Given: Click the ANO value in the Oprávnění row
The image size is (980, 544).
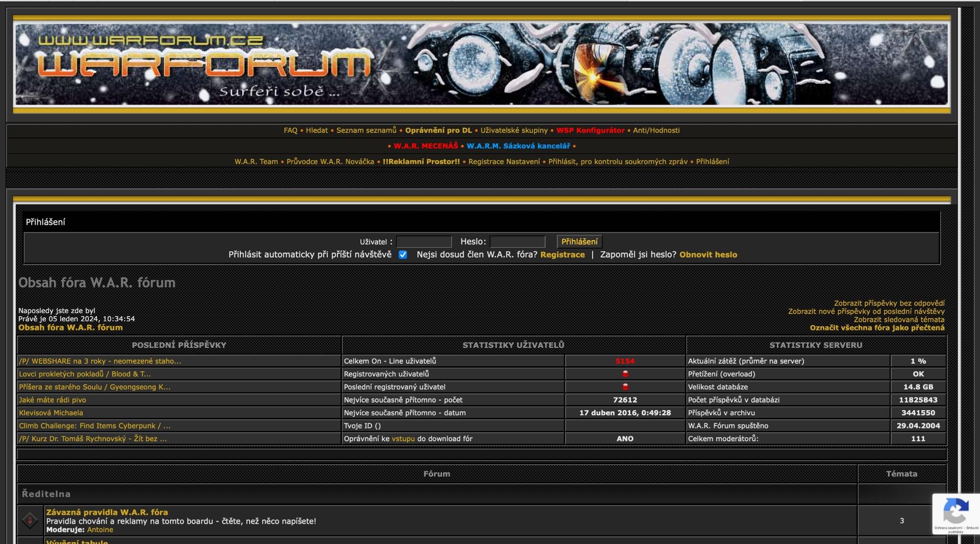Looking at the screenshot, I should pos(625,439).
